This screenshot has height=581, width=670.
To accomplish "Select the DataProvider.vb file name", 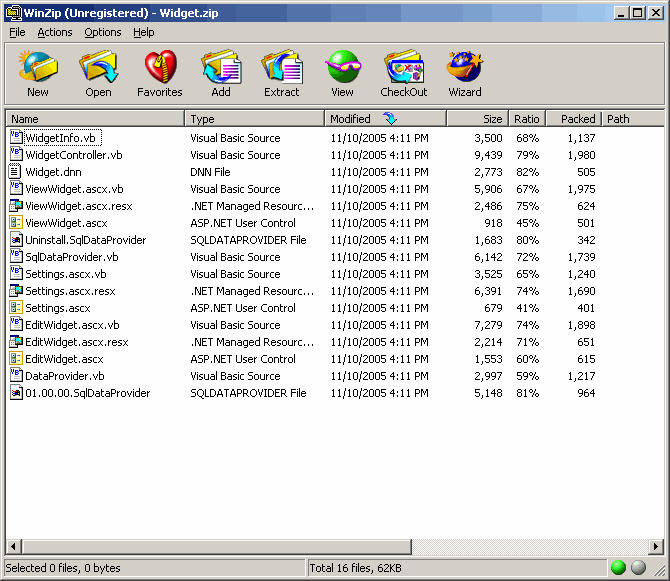I will point(65,376).
